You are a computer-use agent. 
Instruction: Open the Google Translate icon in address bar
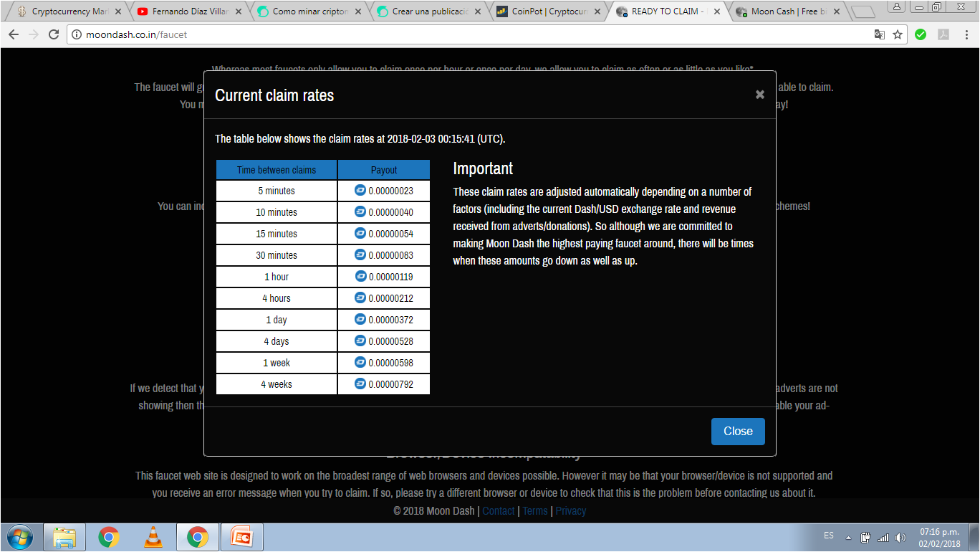[x=880, y=34]
